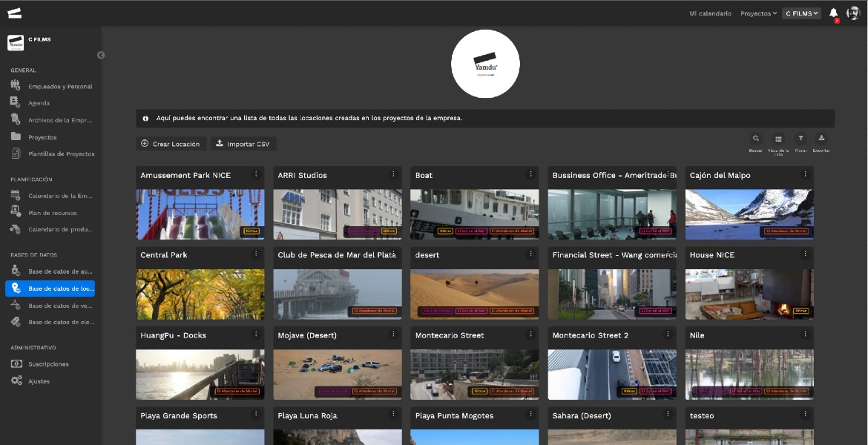Open the Proyectos dropdown in top bar
The image size is (868, 445).
click(x=758, y=13)
